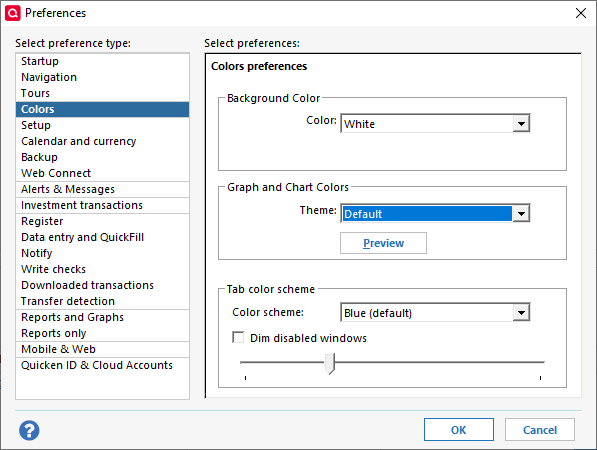Select Register preference type
The width and height of the screenshot is (597, 450).
click(x=102, y=221)
